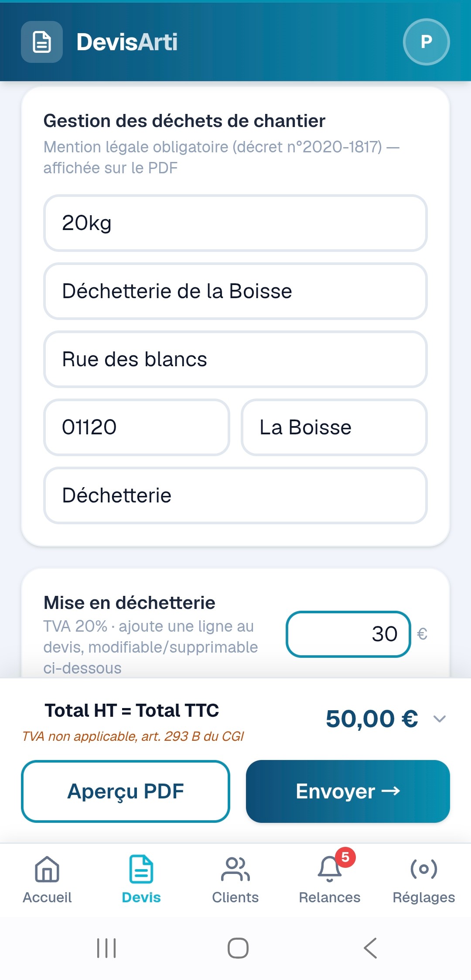Image resolution: width=471 pixels, height=980 pixels.
Task: Click the Aperçu PDF button
Action: [126, 791]
